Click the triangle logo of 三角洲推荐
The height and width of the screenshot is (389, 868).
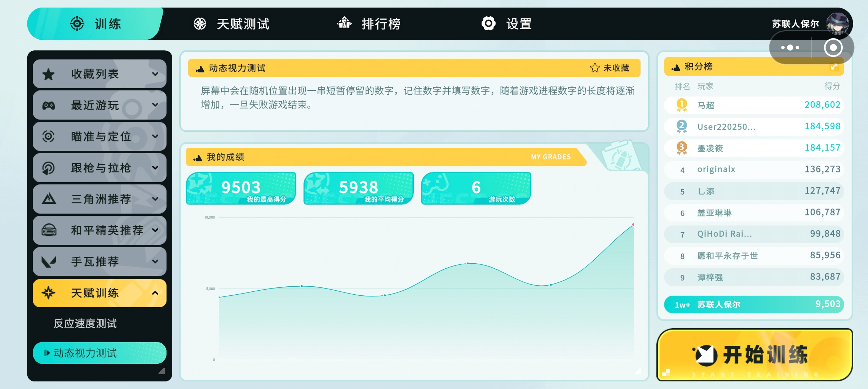pos(49,199)
